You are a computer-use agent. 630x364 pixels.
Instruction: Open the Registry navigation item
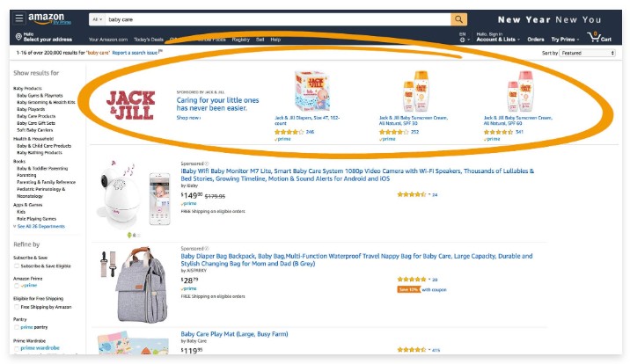pos(241,40)
